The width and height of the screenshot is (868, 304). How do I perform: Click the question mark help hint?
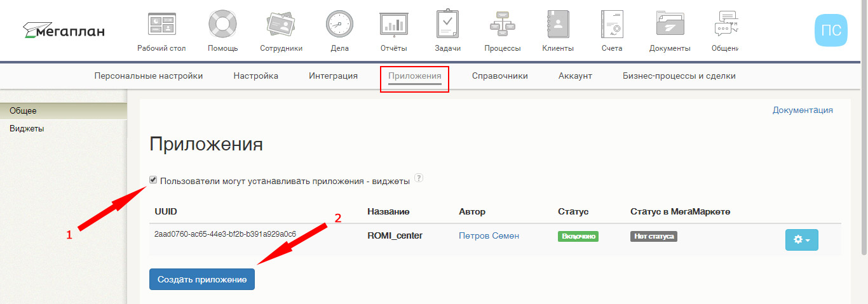point(418,178)
